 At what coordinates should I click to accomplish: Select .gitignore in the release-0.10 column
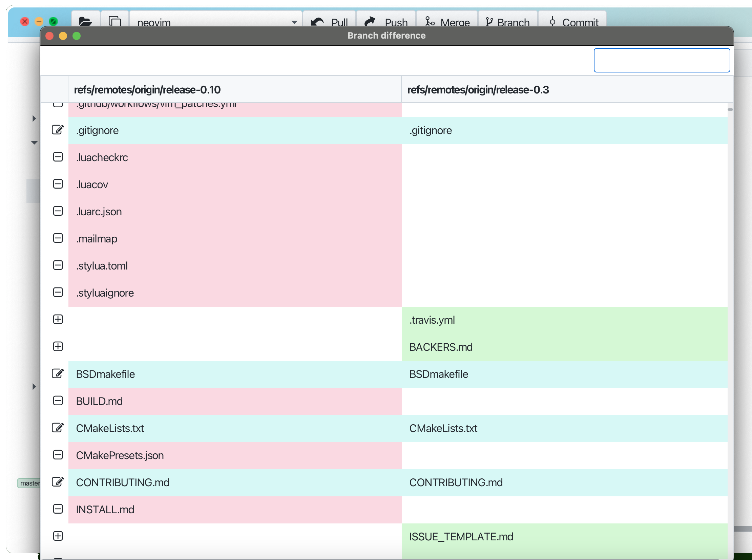(x=235, y=130)
